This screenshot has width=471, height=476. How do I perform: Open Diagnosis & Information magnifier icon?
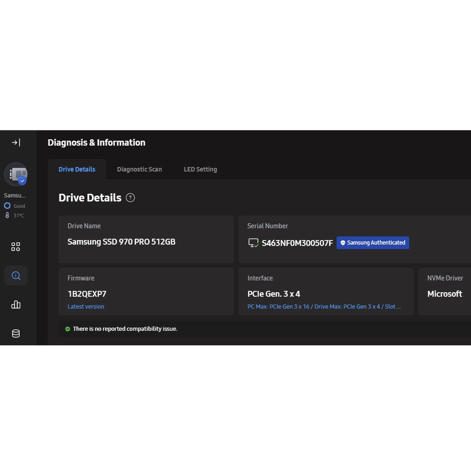coord(16,276)
